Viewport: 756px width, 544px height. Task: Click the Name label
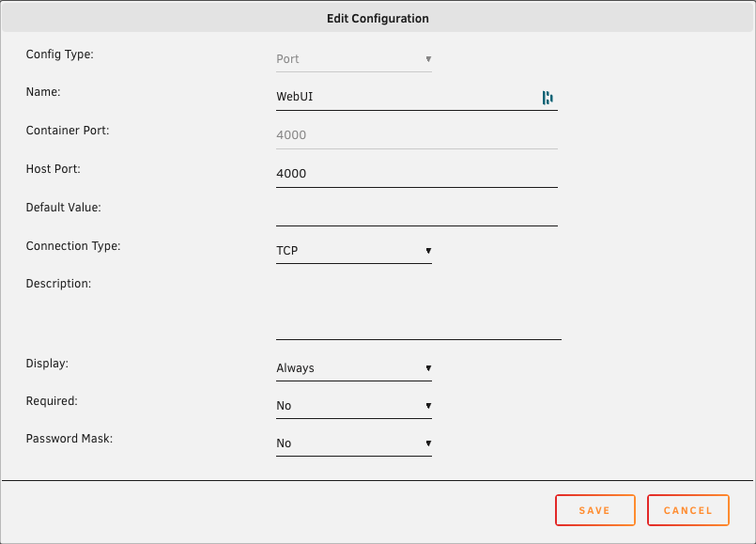click(43, 92)
